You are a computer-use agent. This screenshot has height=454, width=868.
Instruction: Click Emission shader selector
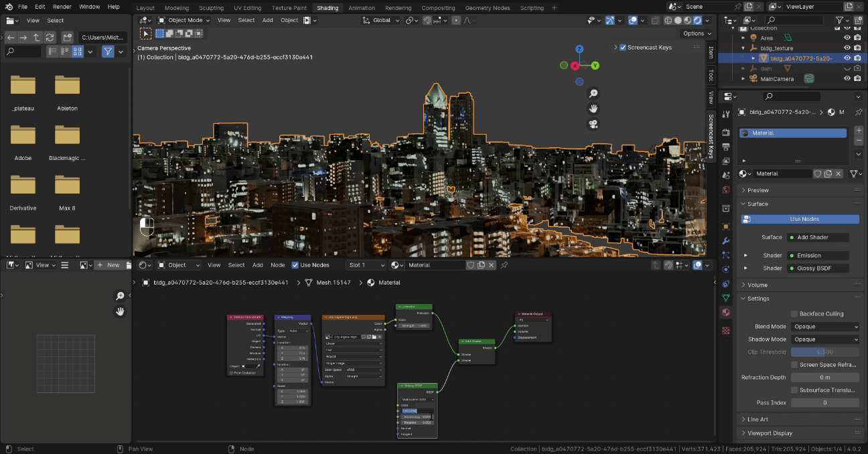pos(818,255)
